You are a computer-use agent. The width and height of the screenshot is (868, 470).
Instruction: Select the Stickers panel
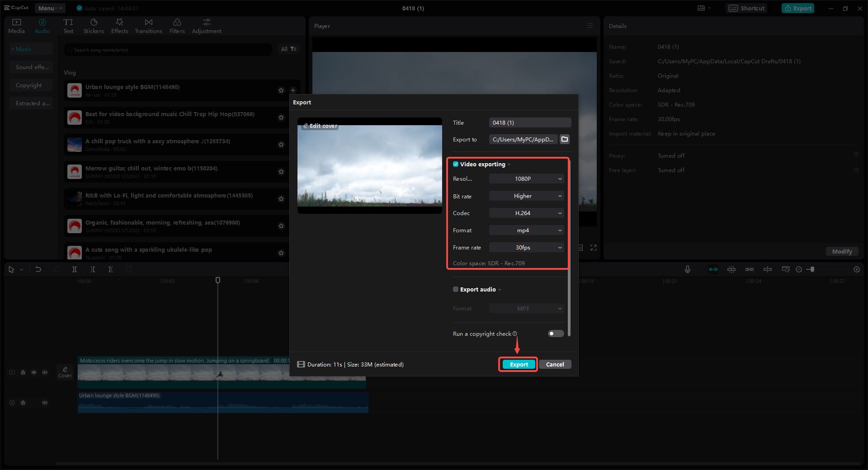click(94, 25)
